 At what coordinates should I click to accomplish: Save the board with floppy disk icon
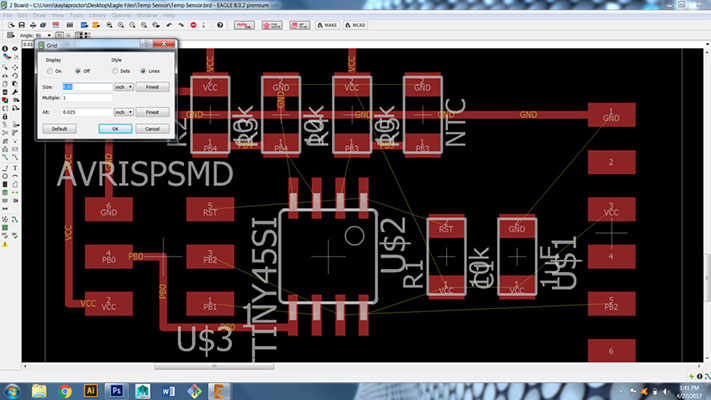pos(21,25)
